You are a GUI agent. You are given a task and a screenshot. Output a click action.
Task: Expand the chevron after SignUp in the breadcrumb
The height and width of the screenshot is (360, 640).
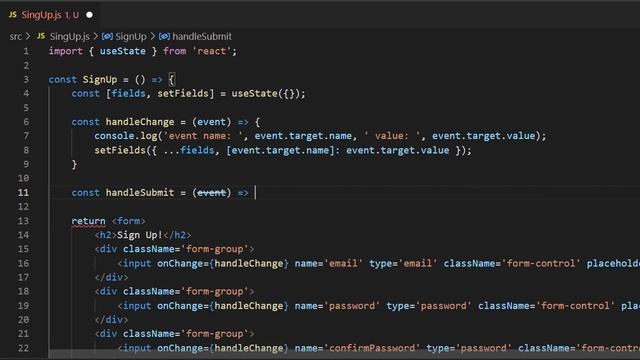pos(153,36)
